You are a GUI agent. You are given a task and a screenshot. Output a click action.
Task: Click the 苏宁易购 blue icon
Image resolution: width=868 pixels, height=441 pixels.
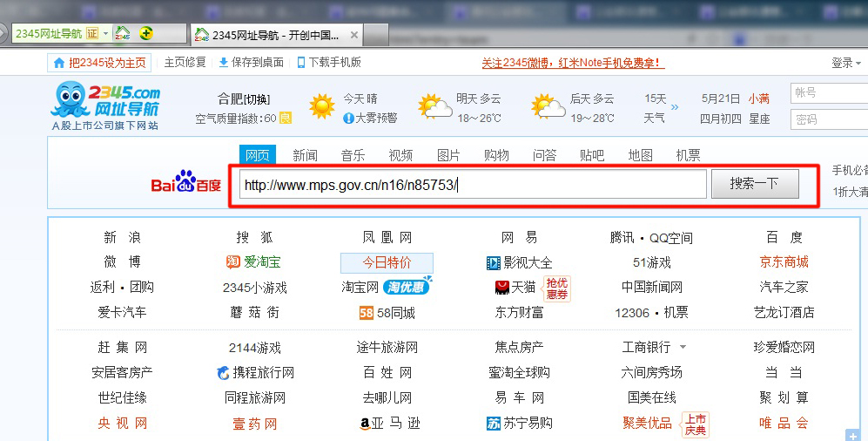(494, 424)
